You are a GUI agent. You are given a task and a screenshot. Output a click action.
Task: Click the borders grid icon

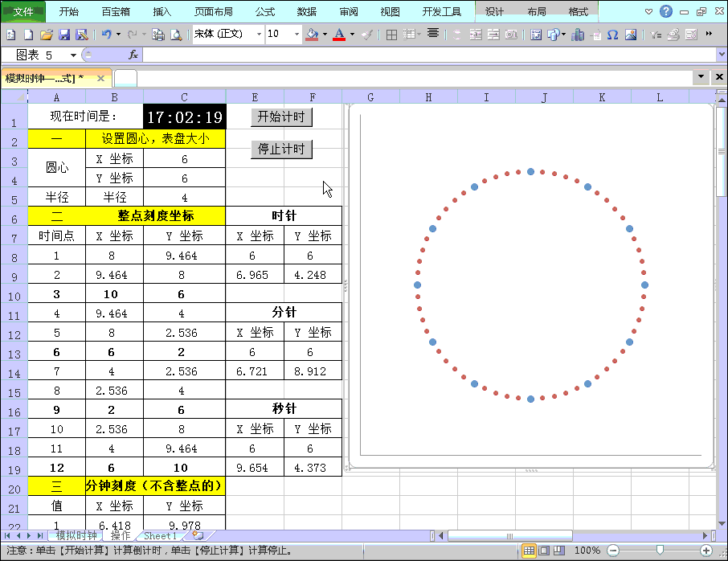click(x=391, y=35)
